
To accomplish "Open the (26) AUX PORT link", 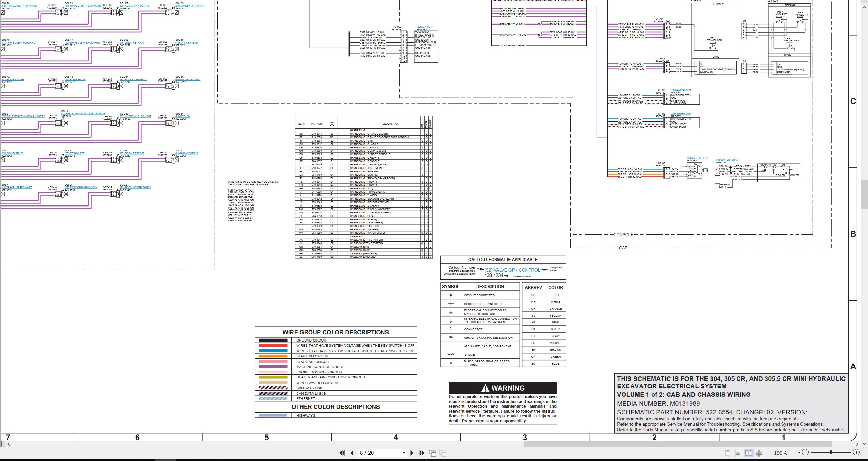I will coord(425,27).
